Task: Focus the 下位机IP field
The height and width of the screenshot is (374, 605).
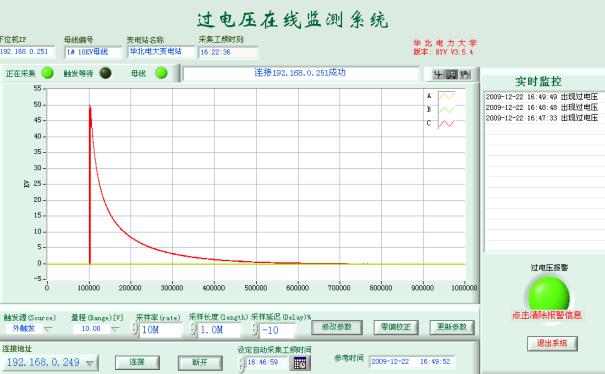Action: tap(27, 52)
